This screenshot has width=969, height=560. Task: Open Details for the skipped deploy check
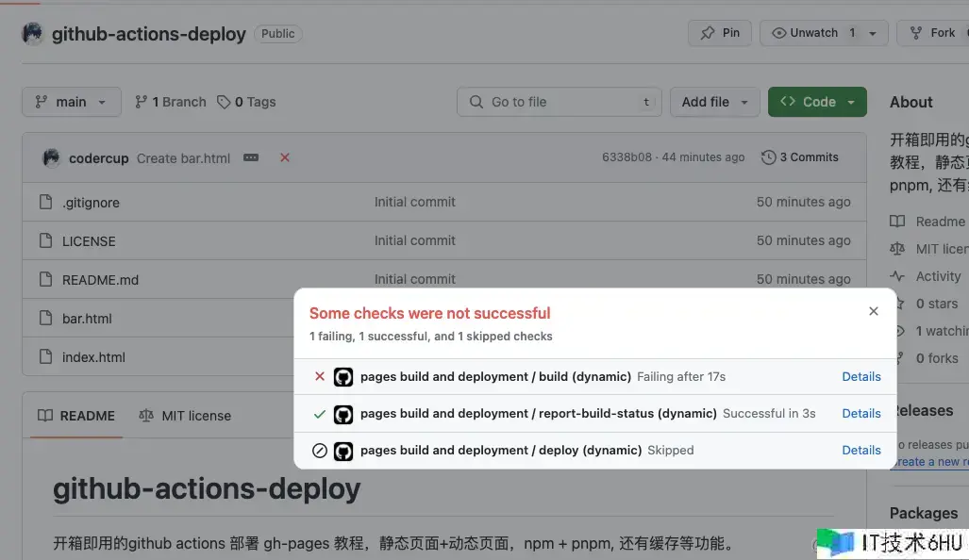point(860,450)
